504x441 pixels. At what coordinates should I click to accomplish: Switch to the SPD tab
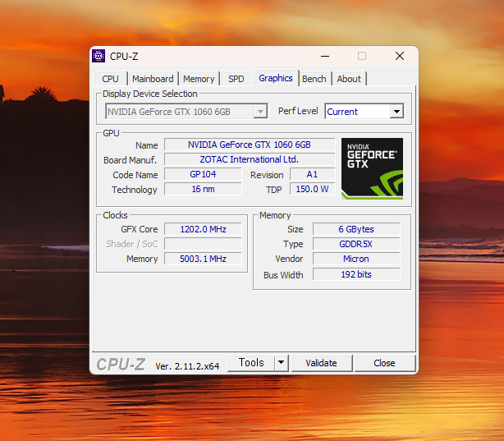(236, 79)
